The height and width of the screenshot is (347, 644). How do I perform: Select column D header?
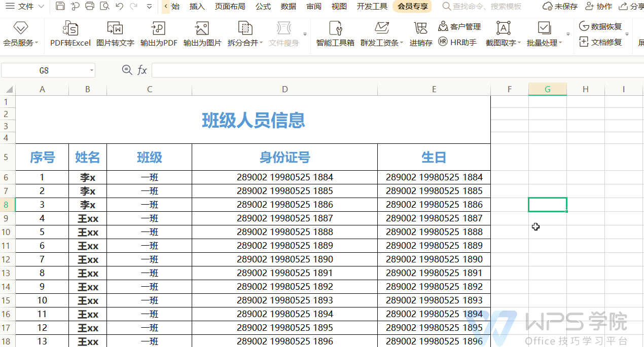click(284, 89)
